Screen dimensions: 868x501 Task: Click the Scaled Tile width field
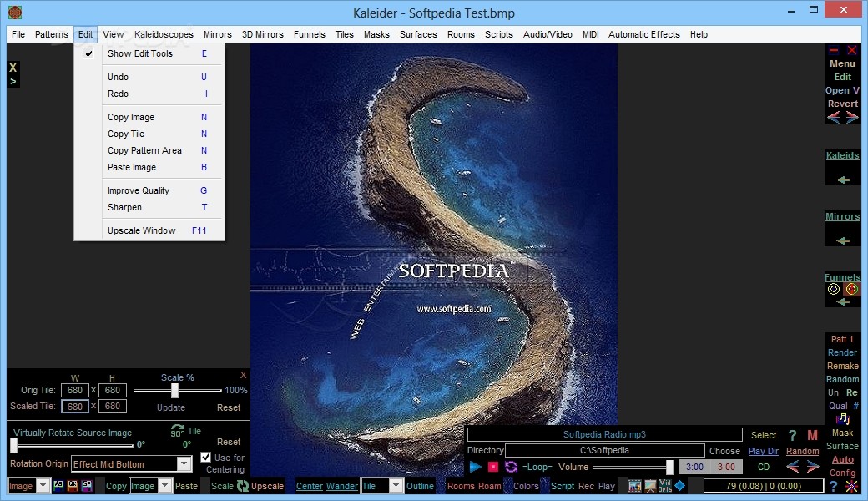tap(75, 407)
